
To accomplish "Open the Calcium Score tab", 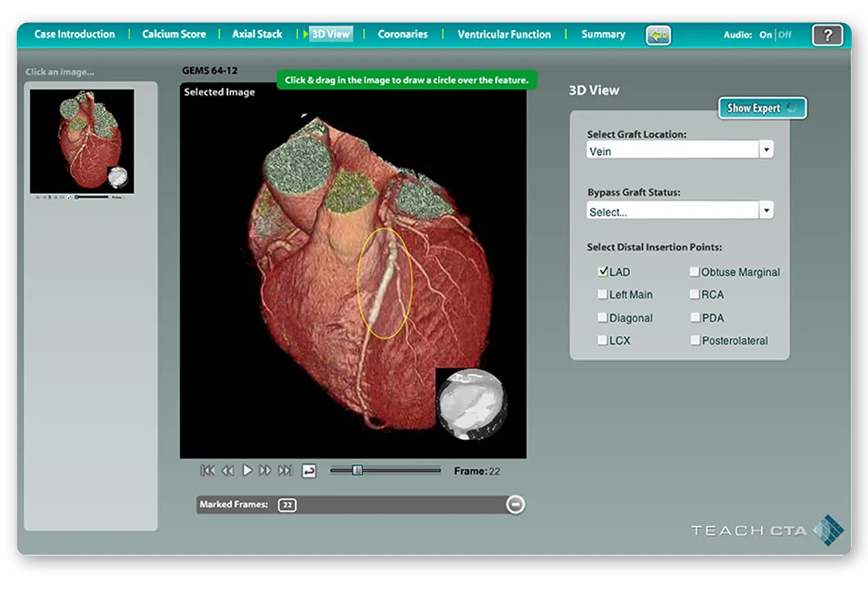I will (174, 34).
